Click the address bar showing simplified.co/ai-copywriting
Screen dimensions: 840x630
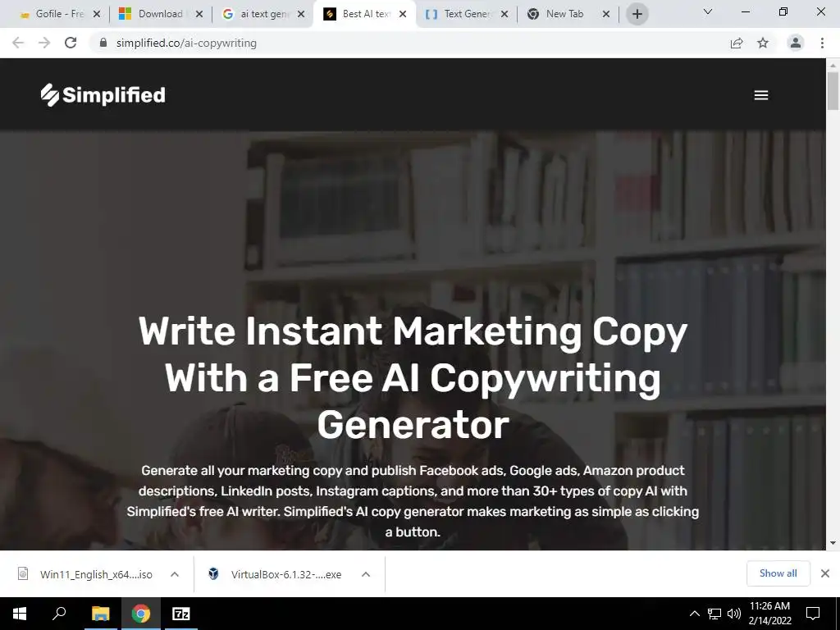click(407, 43)
